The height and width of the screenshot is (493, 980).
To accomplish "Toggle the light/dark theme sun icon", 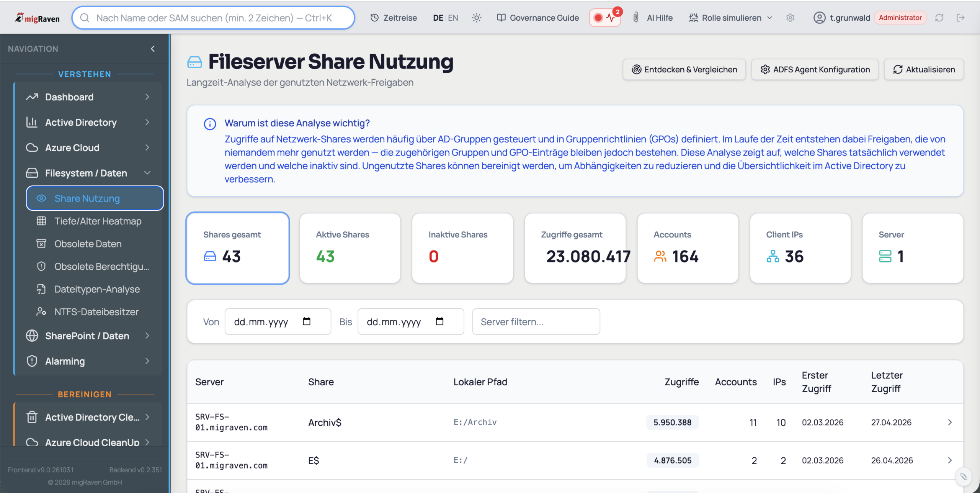I will [x=476, y=18].
